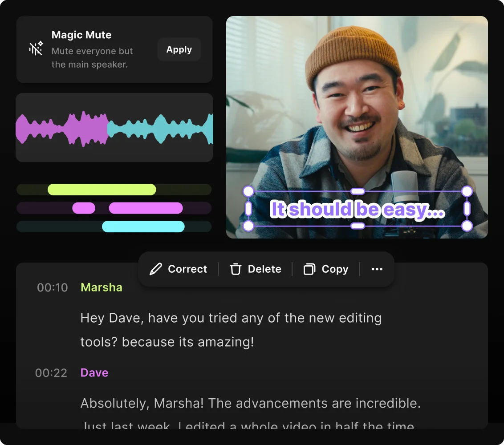
Task: Choose Correct from the transcript toolbar
Action: (187, 269)
